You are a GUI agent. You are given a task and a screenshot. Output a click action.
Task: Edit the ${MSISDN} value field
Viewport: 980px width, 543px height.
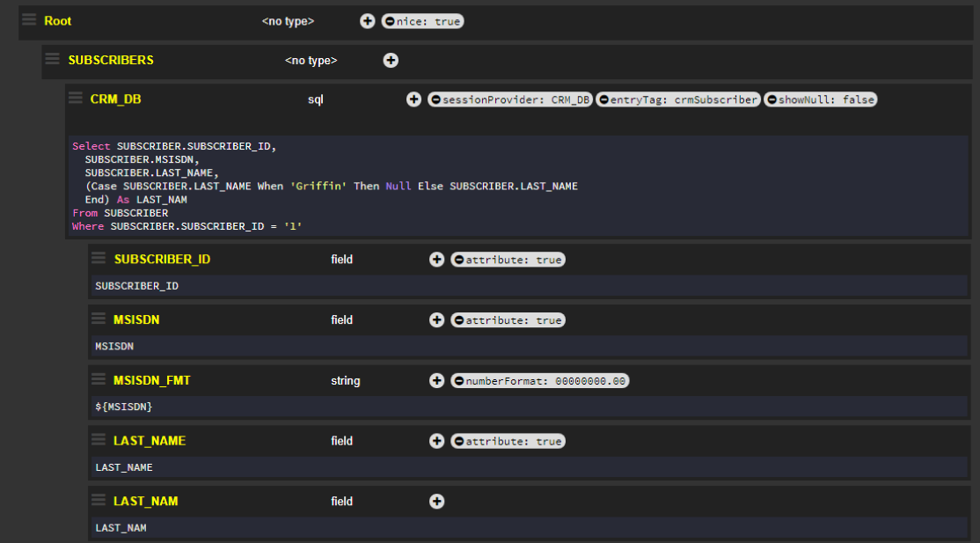coord(528,407)
